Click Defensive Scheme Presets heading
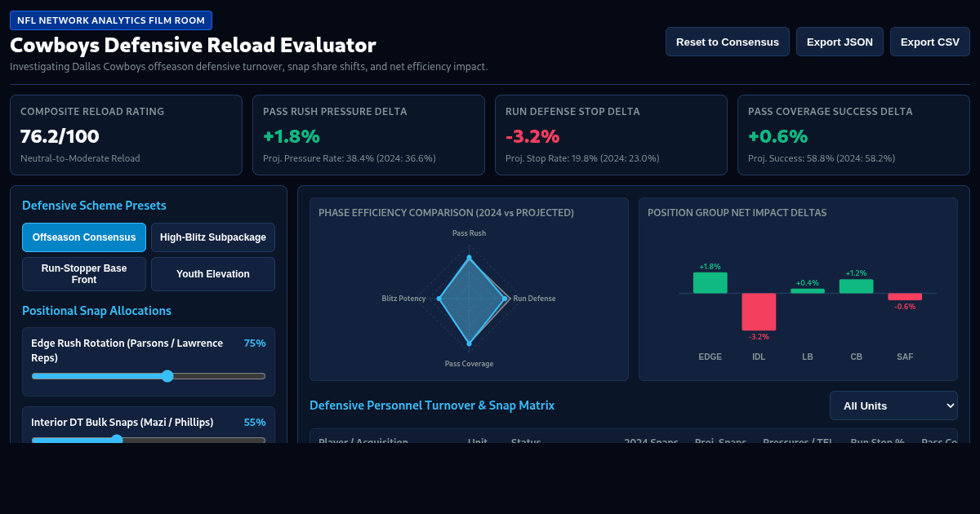This screenshot has height=514, width=980. coord(94,206)
